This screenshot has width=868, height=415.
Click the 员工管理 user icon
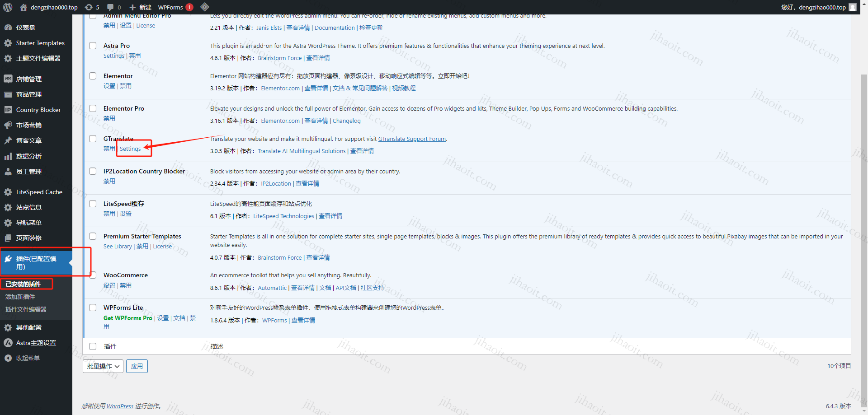[8, 172]
